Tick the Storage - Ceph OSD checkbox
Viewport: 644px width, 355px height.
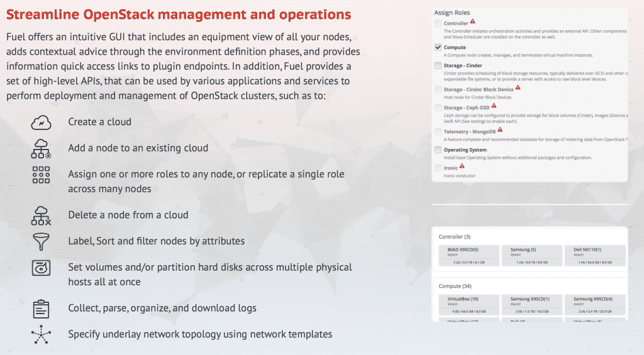(438, 107)
